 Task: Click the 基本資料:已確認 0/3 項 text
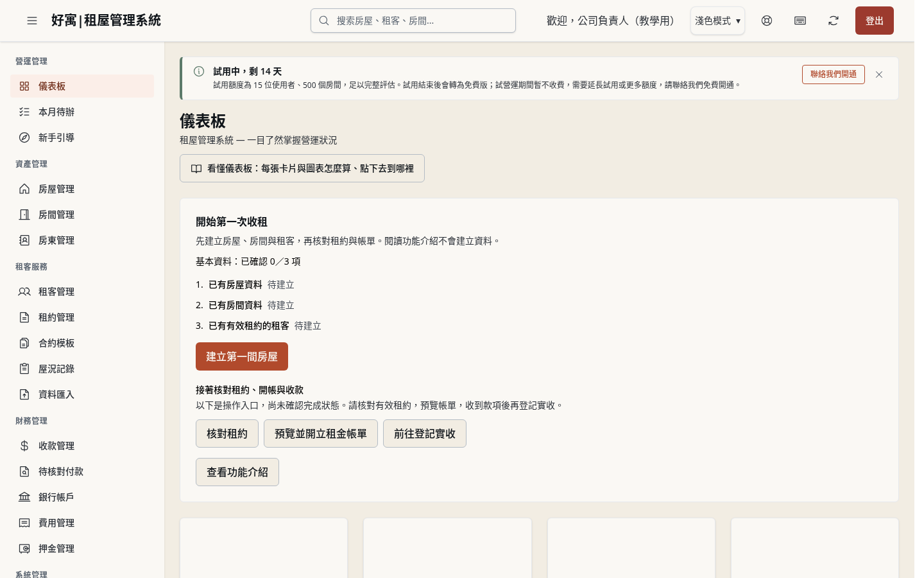(x=248, y=261)
